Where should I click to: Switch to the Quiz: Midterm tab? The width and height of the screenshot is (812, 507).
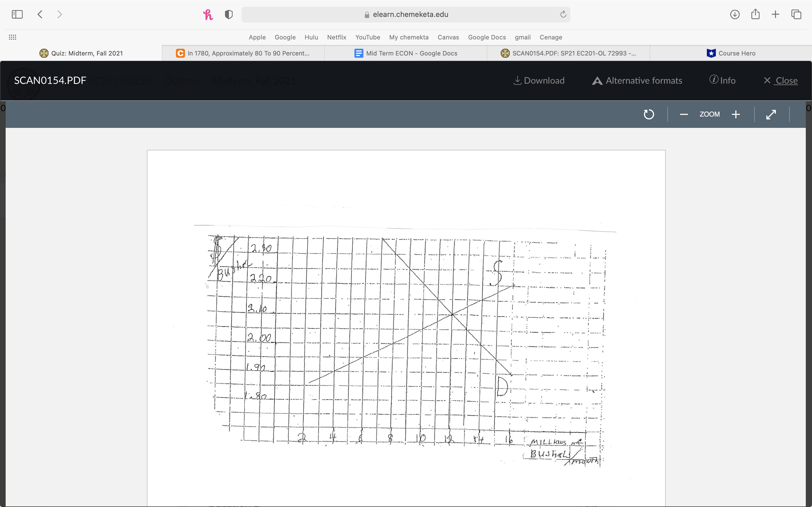pyautogui.click(x=81, y=53)
